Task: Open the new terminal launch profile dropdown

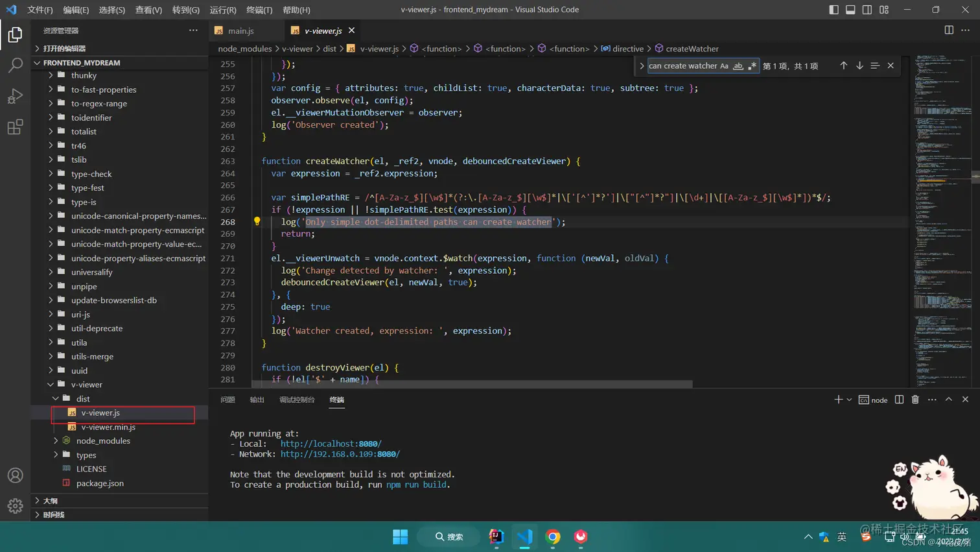Action: [x=849, y=400]
